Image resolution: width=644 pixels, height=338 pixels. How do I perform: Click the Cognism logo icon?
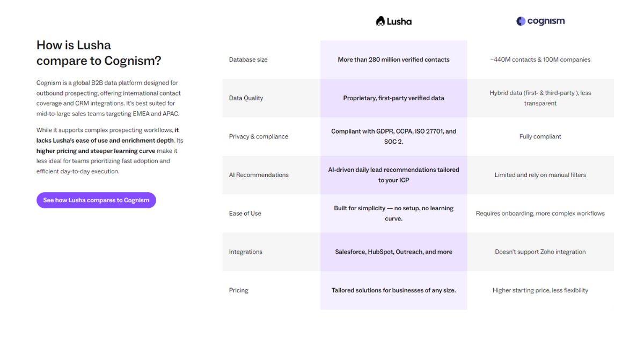click(540, 21)
